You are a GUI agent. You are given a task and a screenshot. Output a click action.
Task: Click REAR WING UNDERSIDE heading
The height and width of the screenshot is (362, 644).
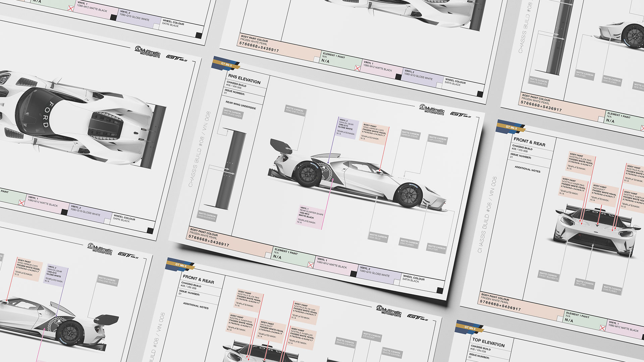point(240,105)
